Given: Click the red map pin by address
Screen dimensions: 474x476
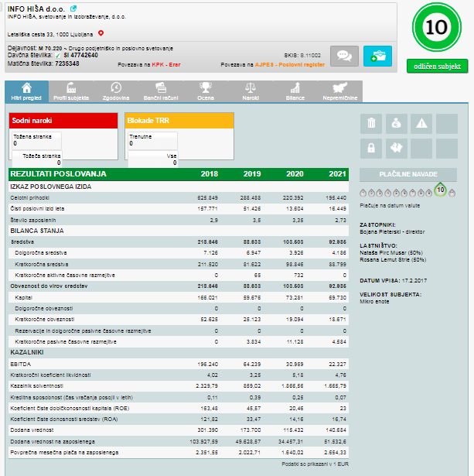Looking at the screenshot, I should [101, 34].
